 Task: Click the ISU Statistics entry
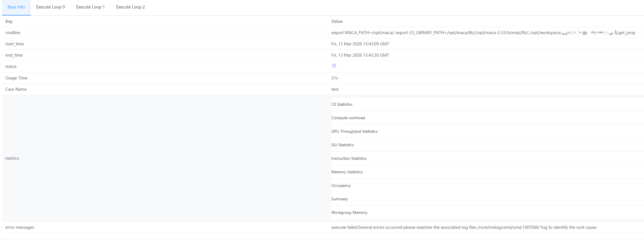pos(342,145)
